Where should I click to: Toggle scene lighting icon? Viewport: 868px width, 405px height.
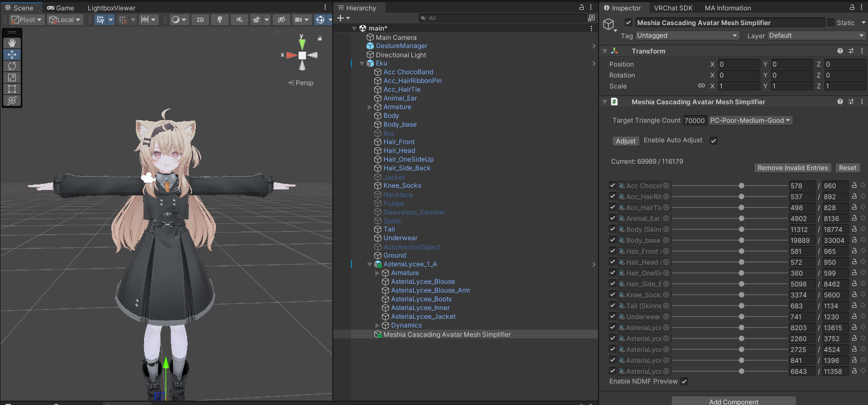tap(220, 20)
